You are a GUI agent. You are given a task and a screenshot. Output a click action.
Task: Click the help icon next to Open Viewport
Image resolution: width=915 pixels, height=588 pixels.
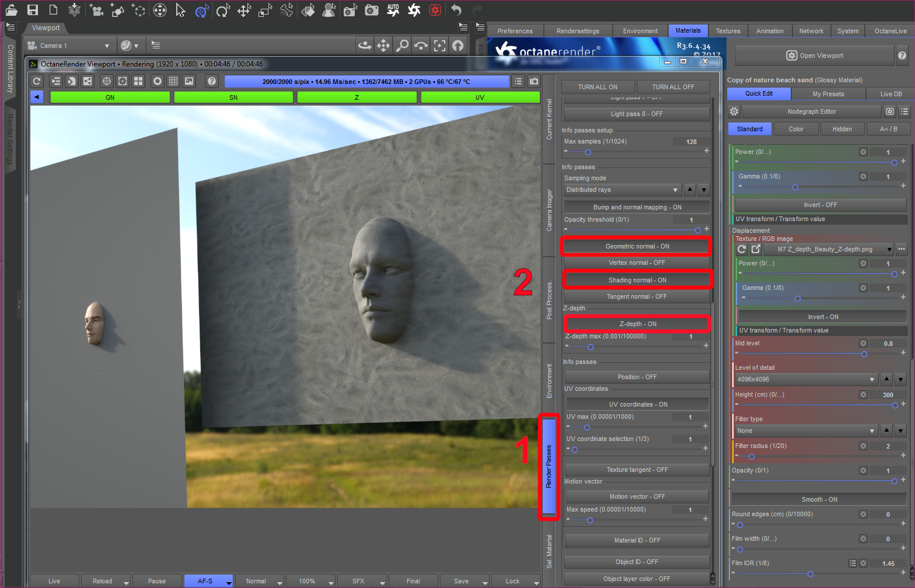902,55
